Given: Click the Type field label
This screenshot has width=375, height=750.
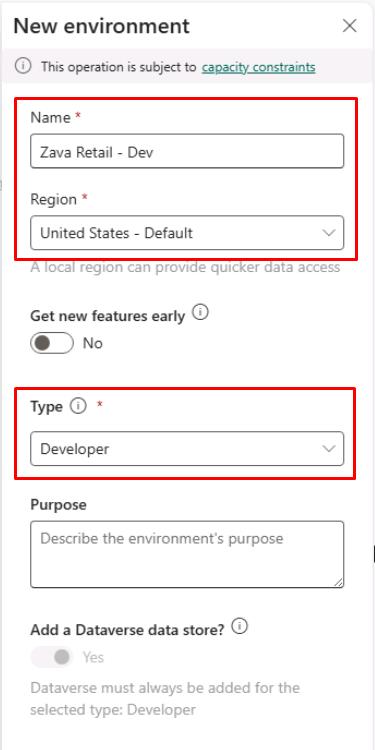Looking at the screenshot, I should pyautogui.click(x=46, y=407).
